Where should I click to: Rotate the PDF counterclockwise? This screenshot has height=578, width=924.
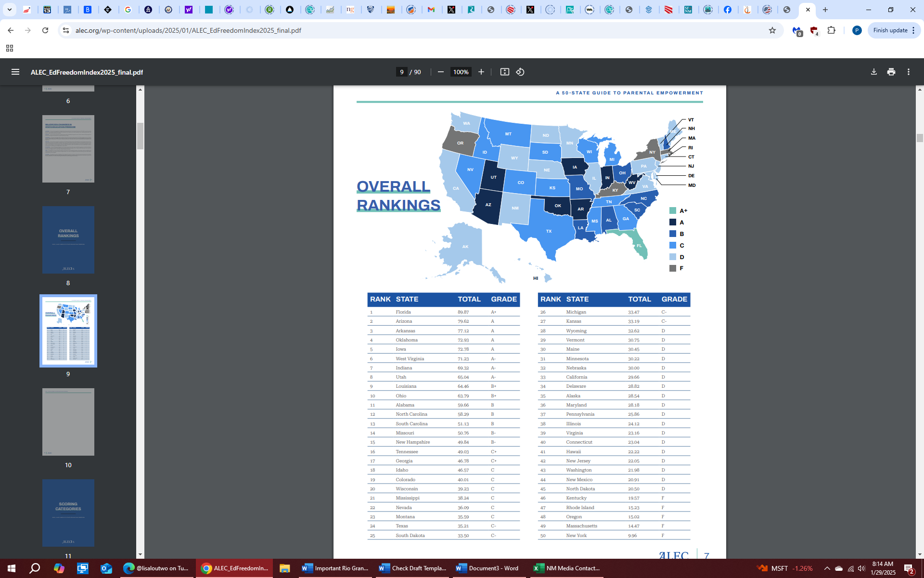click(x=520, y=72)
